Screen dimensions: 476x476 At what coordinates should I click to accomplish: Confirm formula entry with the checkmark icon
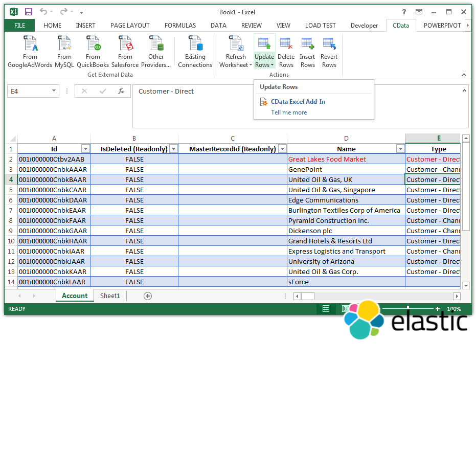tap(103, 91)
